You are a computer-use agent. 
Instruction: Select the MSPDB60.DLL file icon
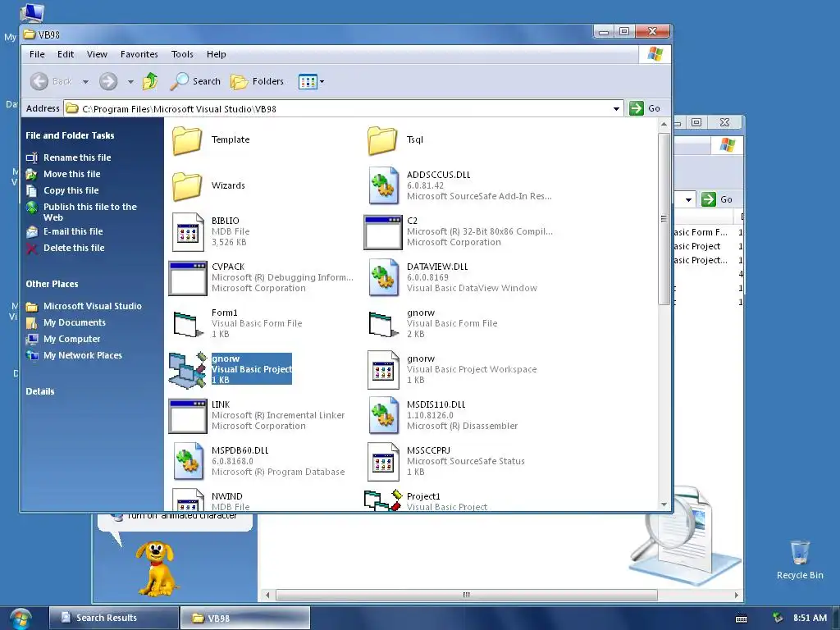tap(188, 461)
